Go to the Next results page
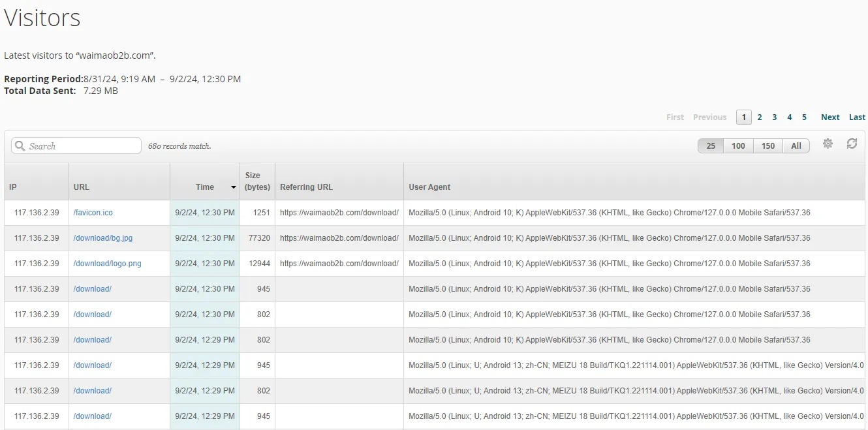868x430 pixels. pyautogui.click(x=830, y=117)
